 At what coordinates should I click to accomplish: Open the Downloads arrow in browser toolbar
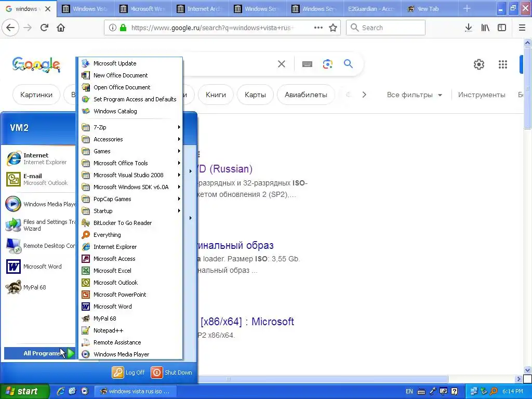(469, 28)
